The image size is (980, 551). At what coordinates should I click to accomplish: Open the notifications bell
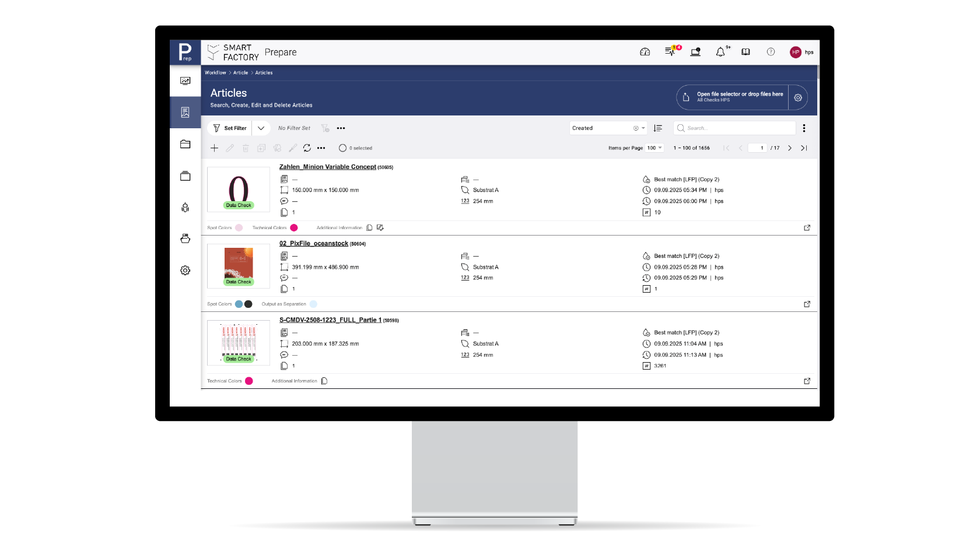pos(720,52)
